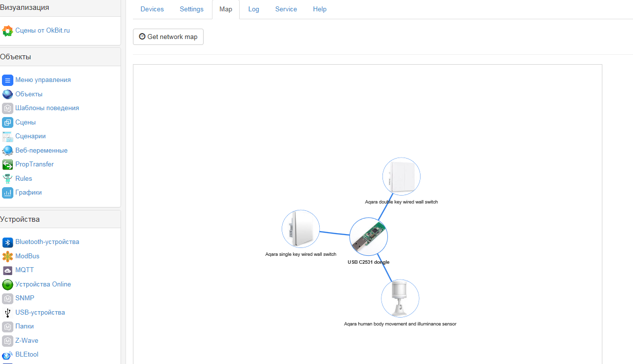Select the Aqara single key wall switch node

[x=301, y=229]
